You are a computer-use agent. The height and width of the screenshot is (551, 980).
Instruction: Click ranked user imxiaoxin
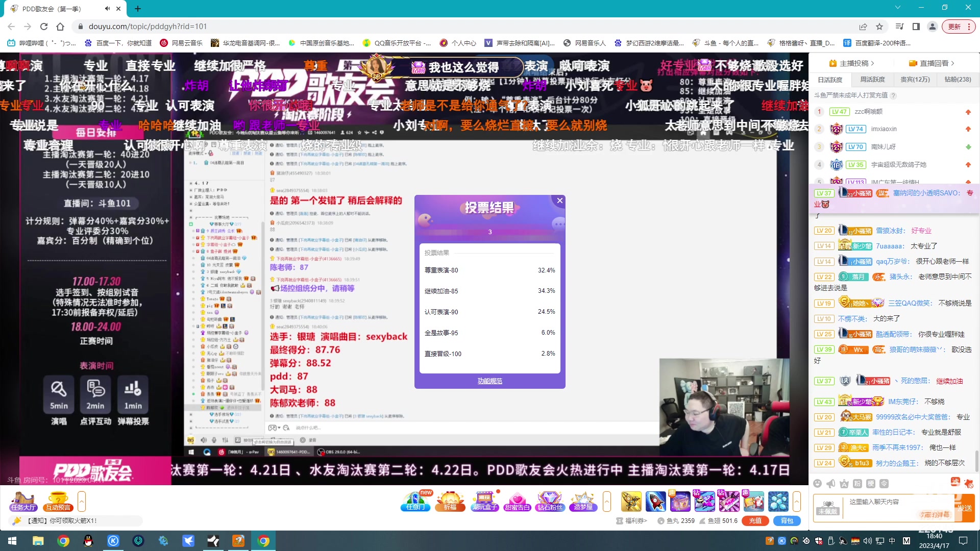click(884, 129)
